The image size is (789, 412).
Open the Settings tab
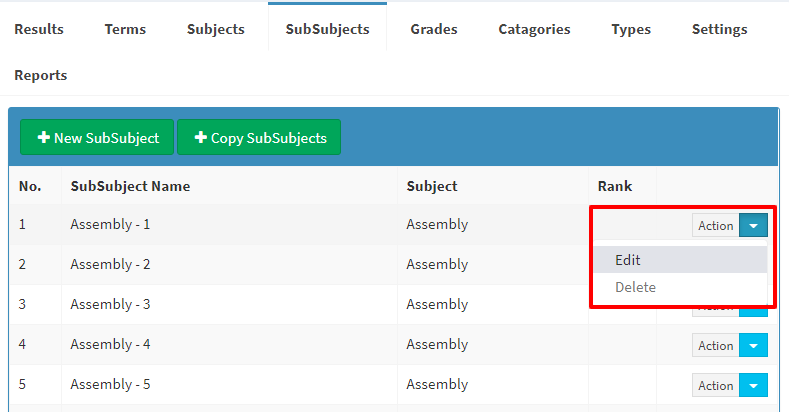click(719, 29)
